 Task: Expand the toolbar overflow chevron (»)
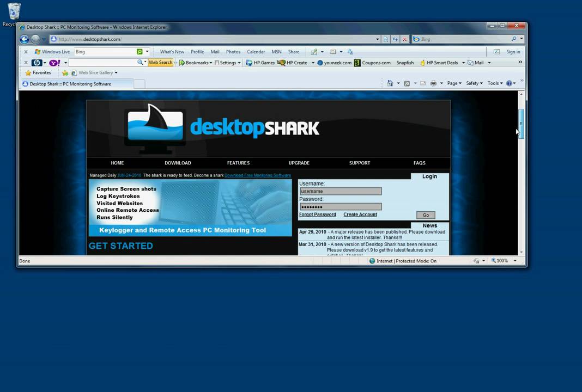520,62
